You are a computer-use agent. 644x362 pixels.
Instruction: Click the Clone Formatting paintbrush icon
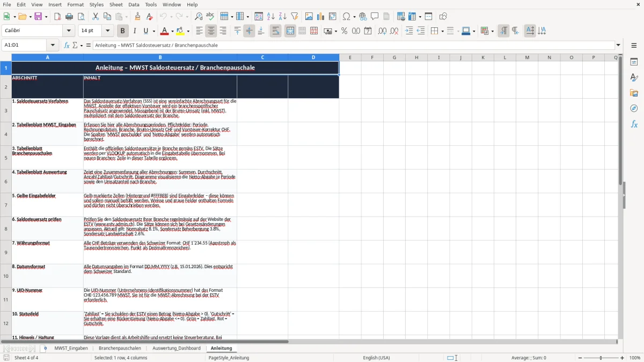coord(137,17)
